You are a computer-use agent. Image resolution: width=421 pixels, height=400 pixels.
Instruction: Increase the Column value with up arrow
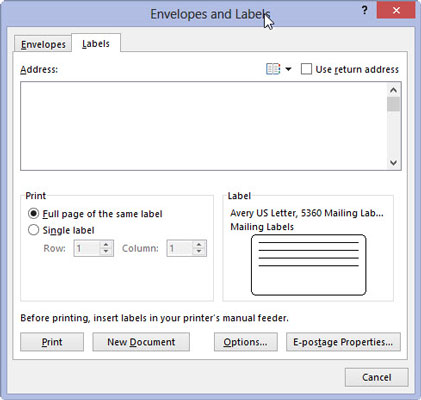click(x=199, y=245)
